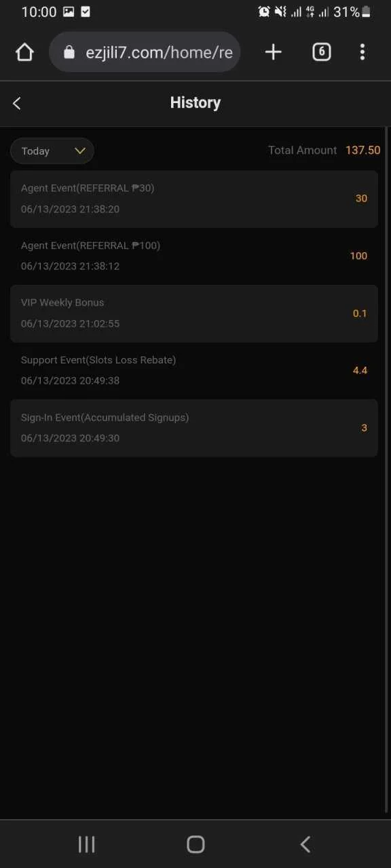
Task: Open the Slots Loss Rebate record
Action: tap(194, 370)
